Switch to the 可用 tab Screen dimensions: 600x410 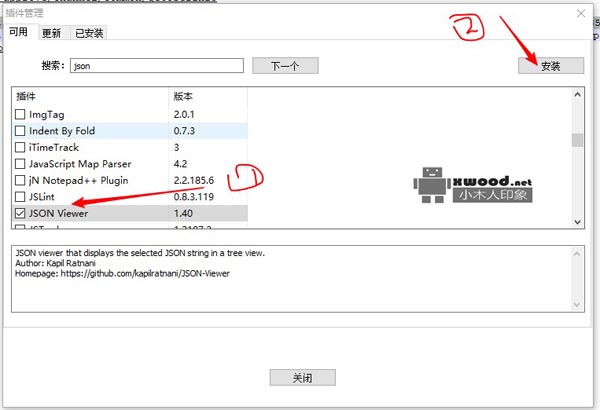(18, 32)
